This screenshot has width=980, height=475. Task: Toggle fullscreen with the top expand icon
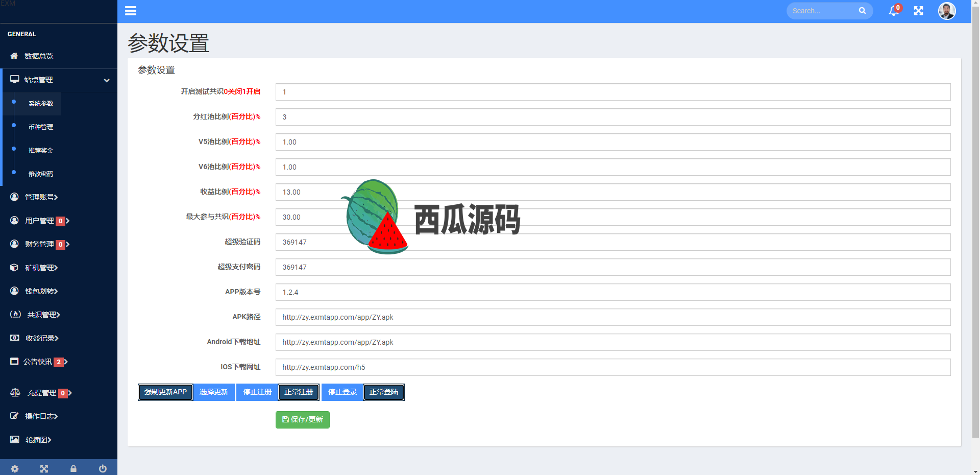pyautogui.click(x=919, y=11)
